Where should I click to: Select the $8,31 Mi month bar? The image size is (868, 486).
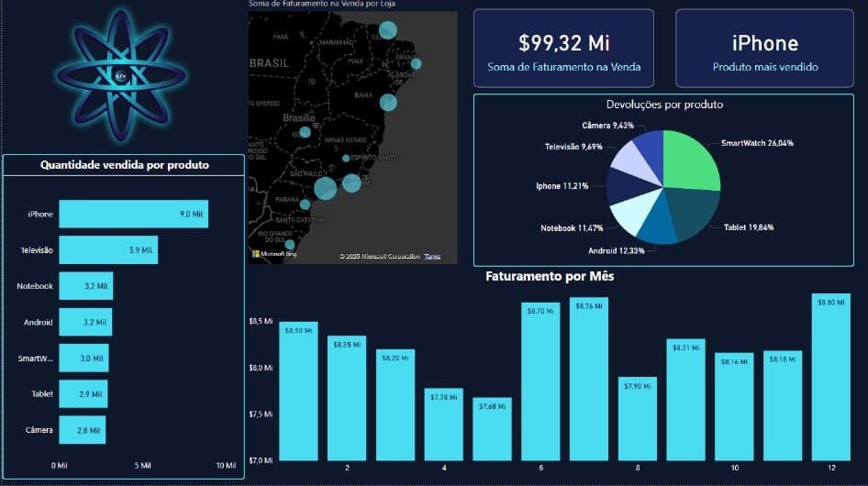click(x=686, y=400)
